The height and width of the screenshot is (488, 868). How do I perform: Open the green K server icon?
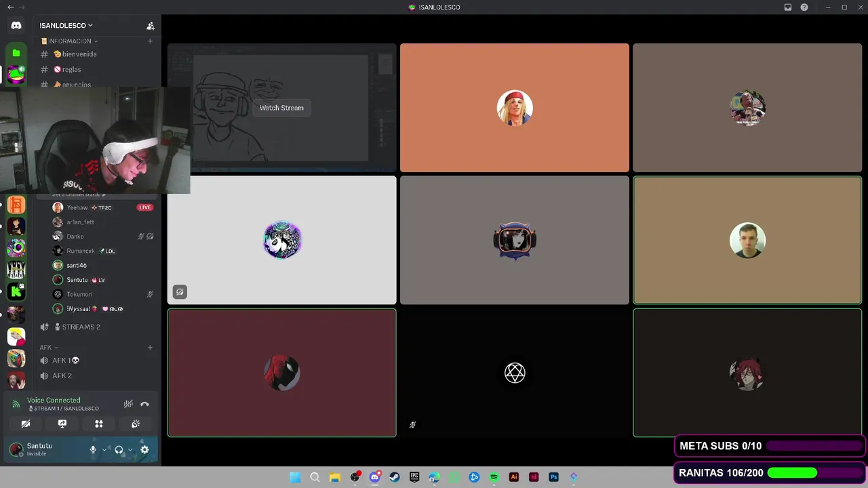tap(16, 292)
